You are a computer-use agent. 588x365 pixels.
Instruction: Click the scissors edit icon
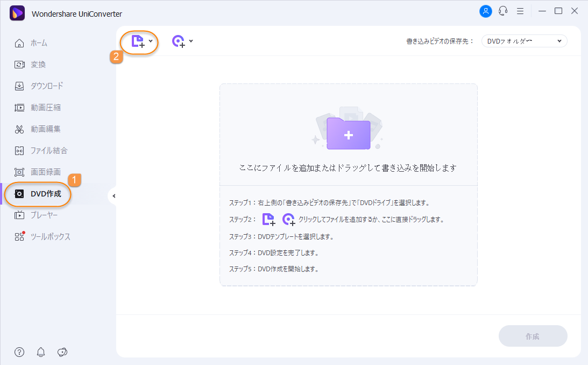[x=19, y=129]
